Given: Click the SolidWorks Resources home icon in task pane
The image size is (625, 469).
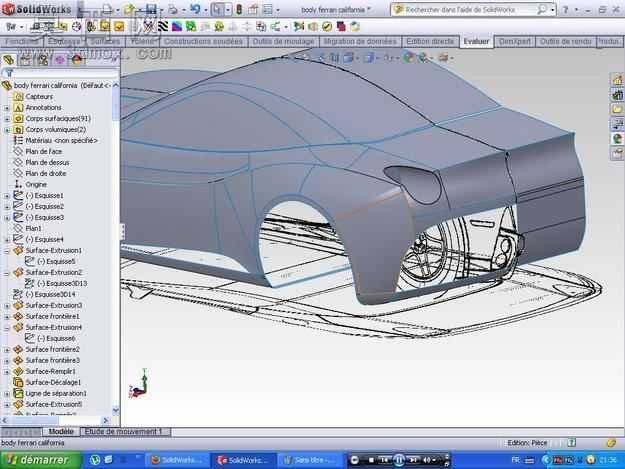Looking at the screenshot, I should pyautogui.click(x=617, y=80).
